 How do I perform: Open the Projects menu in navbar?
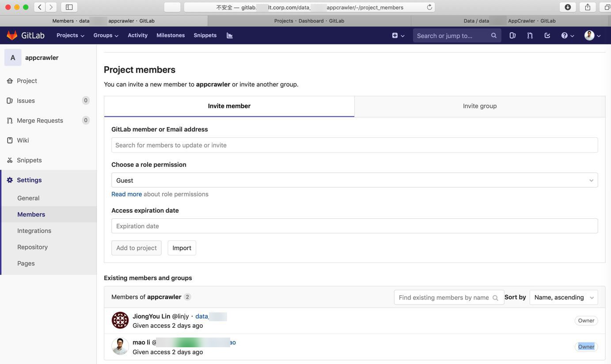(70, 35)
